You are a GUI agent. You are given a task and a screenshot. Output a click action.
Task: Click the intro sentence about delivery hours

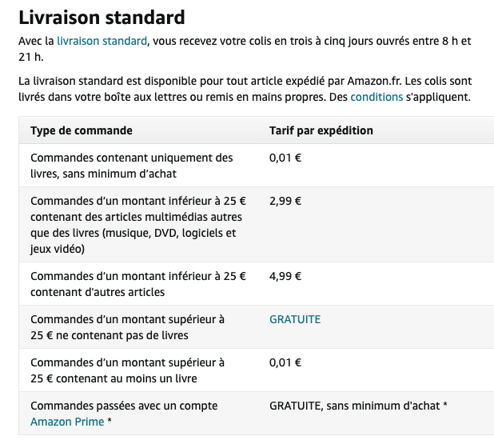pos(245,49)
